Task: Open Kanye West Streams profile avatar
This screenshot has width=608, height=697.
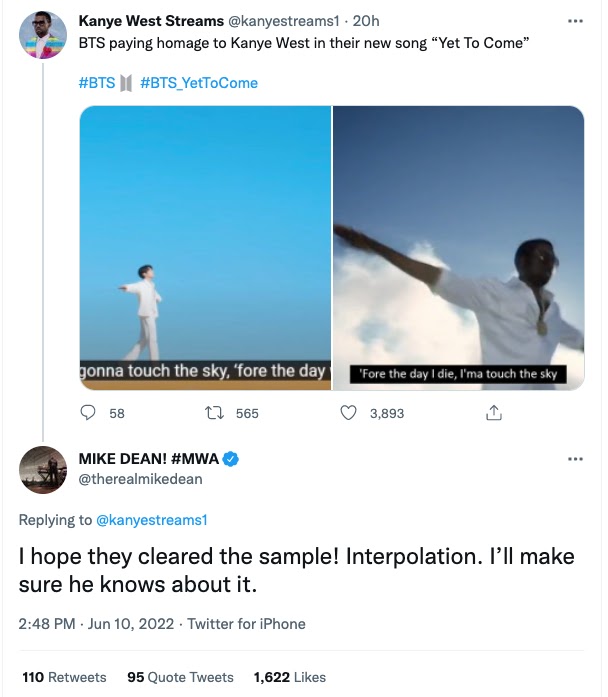Action: pyautogui.click(x=44, y=34)
